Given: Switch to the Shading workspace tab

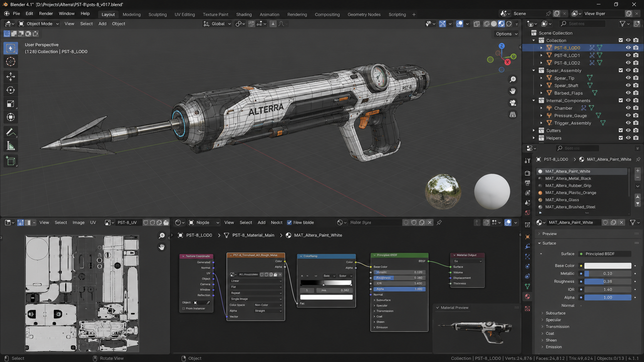Looking at the screenshot, I should (244, 15).
